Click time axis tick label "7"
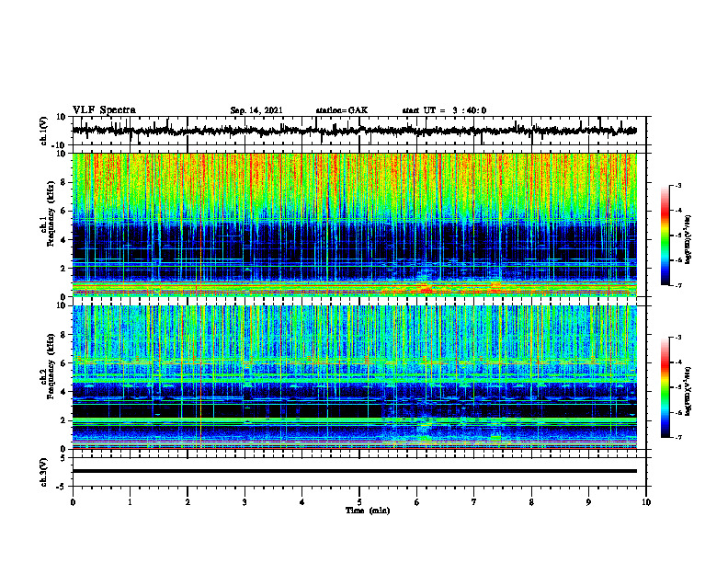The image size is (728, 563). [x=474, y=502]
